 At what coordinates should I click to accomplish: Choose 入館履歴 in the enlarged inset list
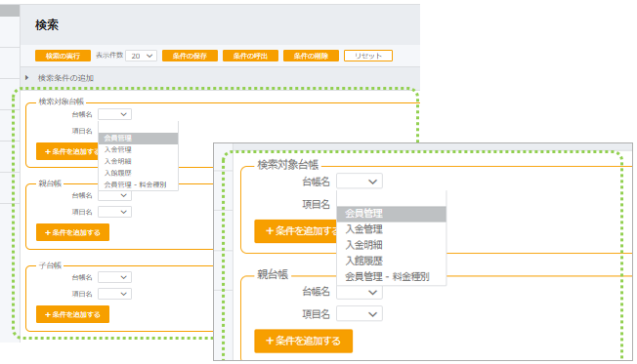391,261
